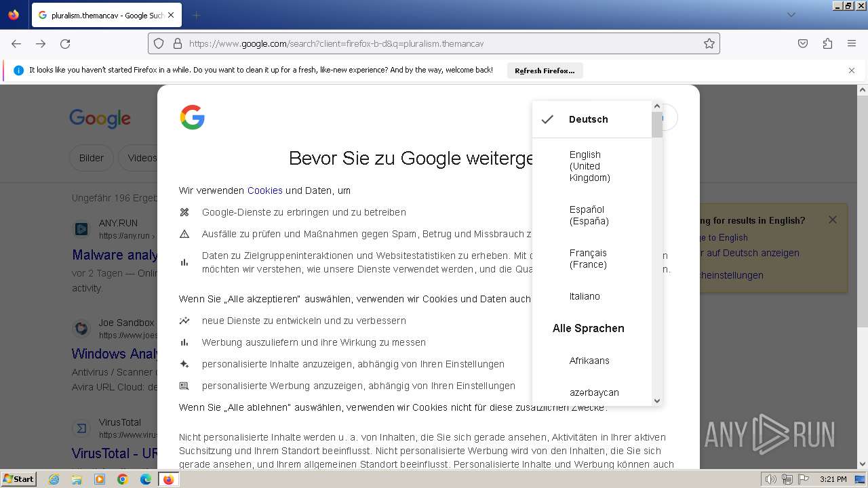Screen dimensions: 868x488
Task: Open the Windows Start menu
Action: pos(19,479)
